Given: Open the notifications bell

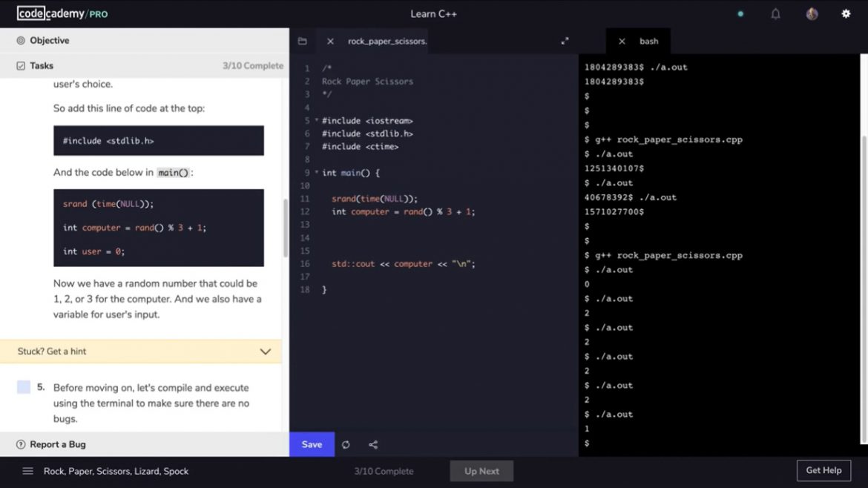Looking at the screenshot, I should [x=775, y=13].
